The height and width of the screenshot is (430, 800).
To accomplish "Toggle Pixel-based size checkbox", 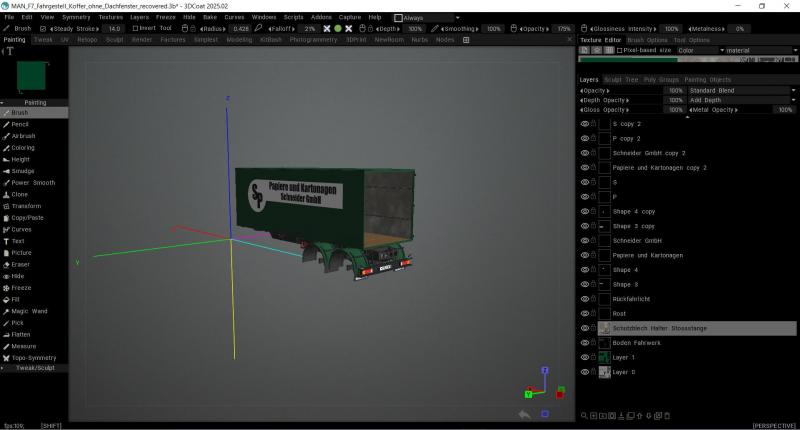I will point(619,49).
